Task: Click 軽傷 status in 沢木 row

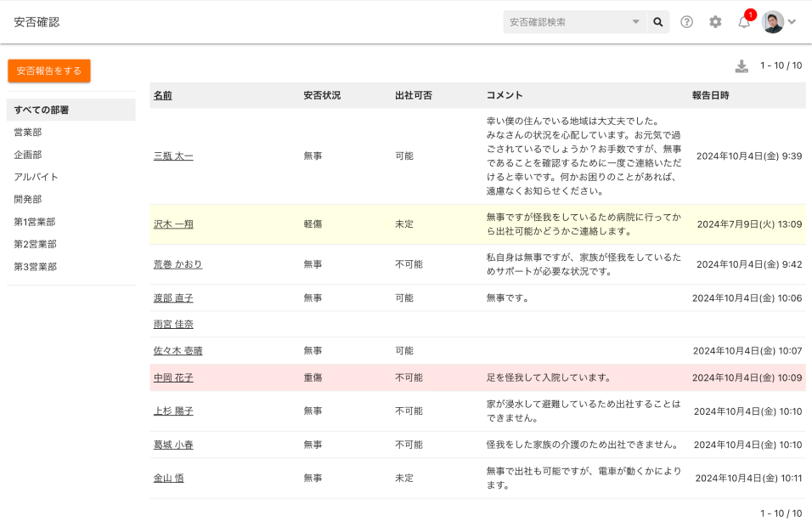Action: point(313,224)
